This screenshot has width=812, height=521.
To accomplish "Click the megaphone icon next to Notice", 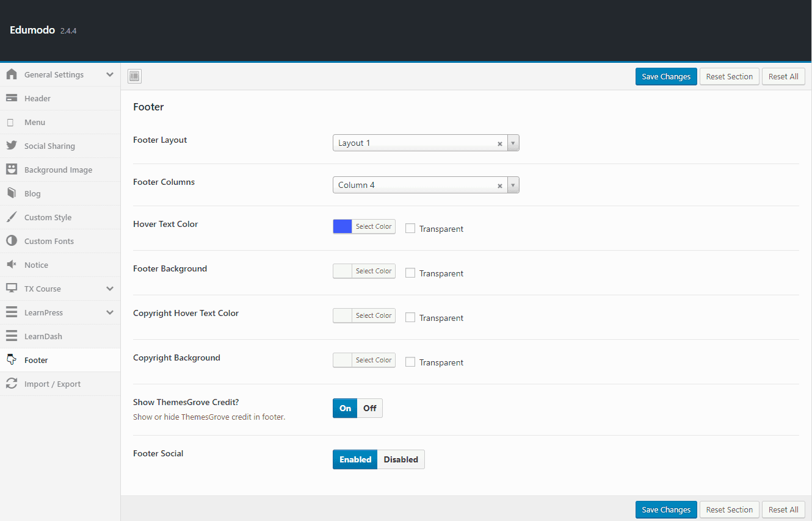I will click(x=12, y=265).
